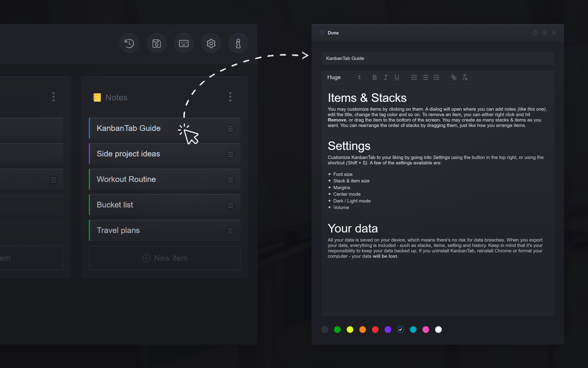Viewport: 588px width, 368px height.
Task: Toggle bold formatting in note editor
Action: pos(374,77)
